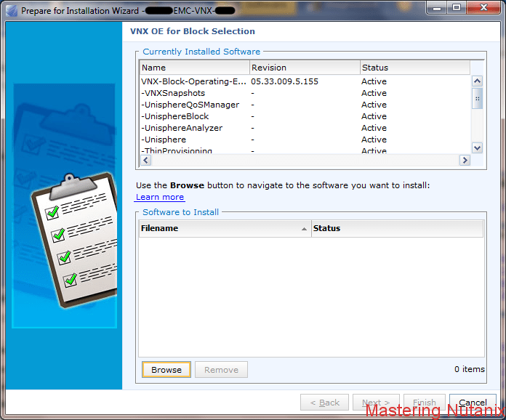
Task: Click the 0 items count label
Action: pos(470,369)
